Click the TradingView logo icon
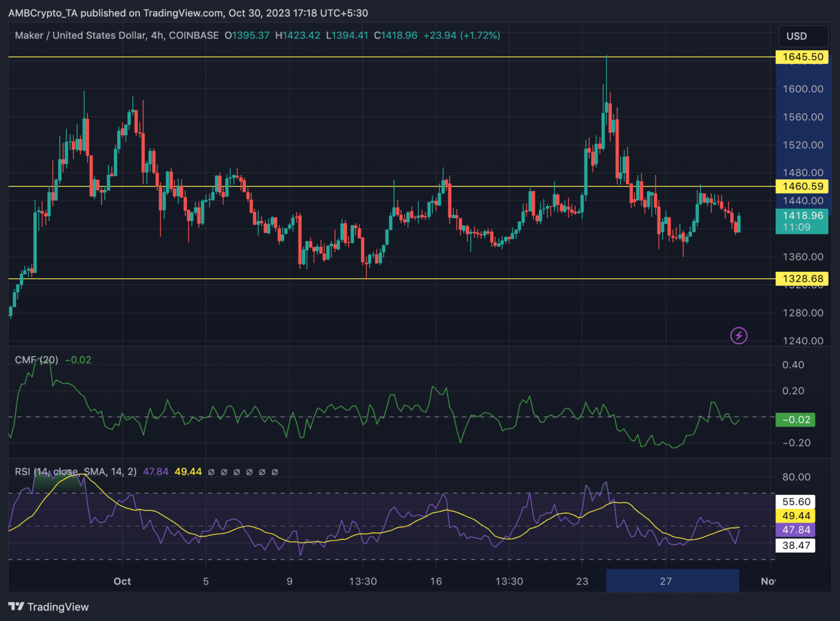The height and width of the screenshot is (621, 840). (x=16, y=607)
